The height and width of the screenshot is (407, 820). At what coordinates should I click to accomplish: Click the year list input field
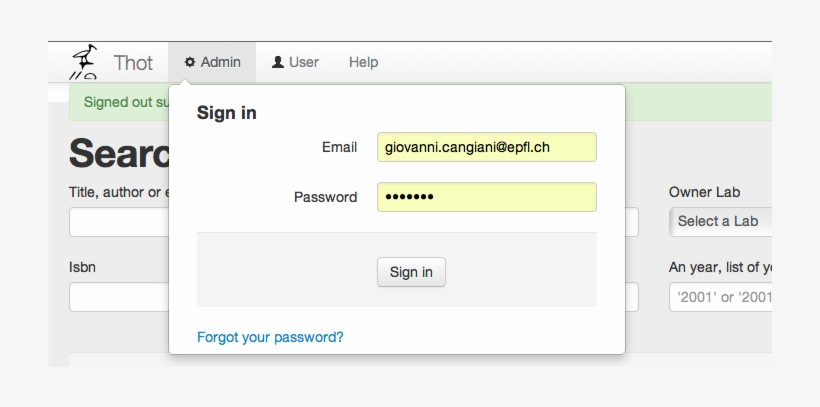point(720,297)
